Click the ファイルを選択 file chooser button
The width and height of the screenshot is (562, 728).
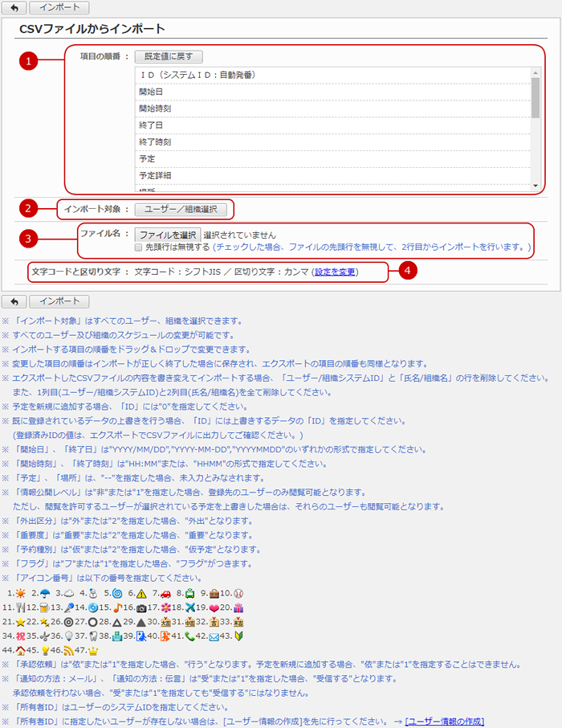(x=167, y=235)
